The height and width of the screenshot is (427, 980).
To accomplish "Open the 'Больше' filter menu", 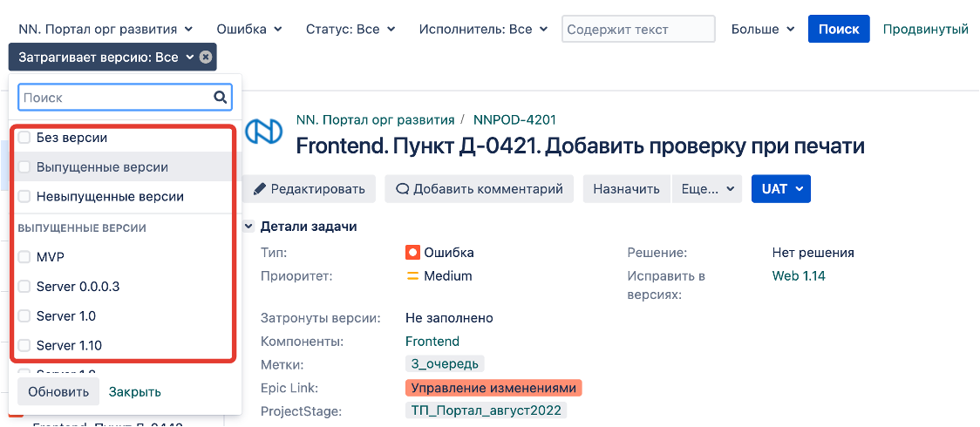I will point(763,29).
